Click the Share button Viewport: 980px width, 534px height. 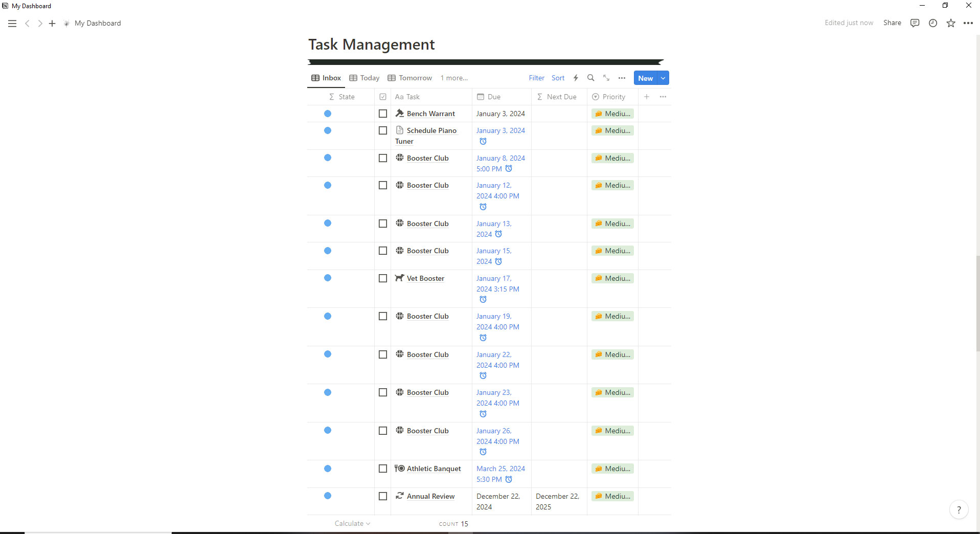tap(892, 23)
